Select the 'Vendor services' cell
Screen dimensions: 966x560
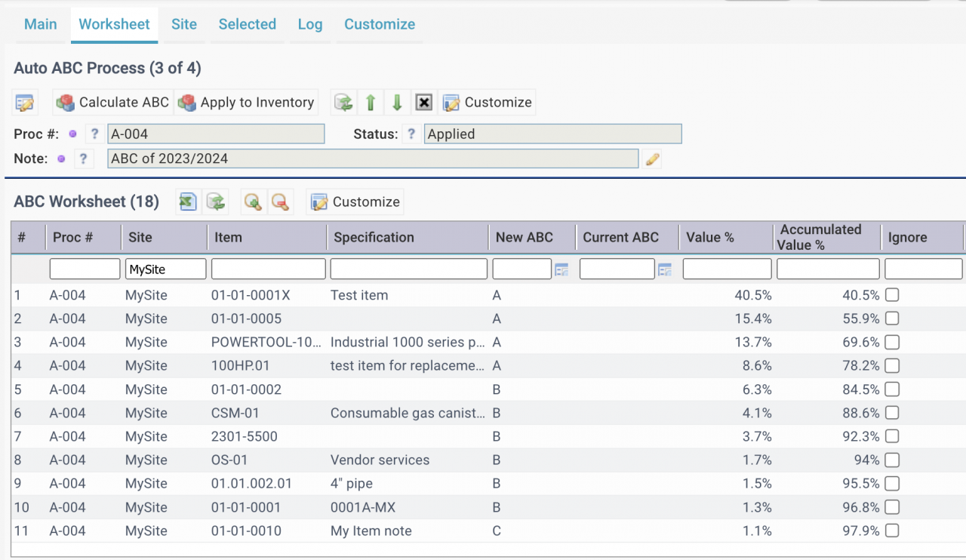point(380,460)
